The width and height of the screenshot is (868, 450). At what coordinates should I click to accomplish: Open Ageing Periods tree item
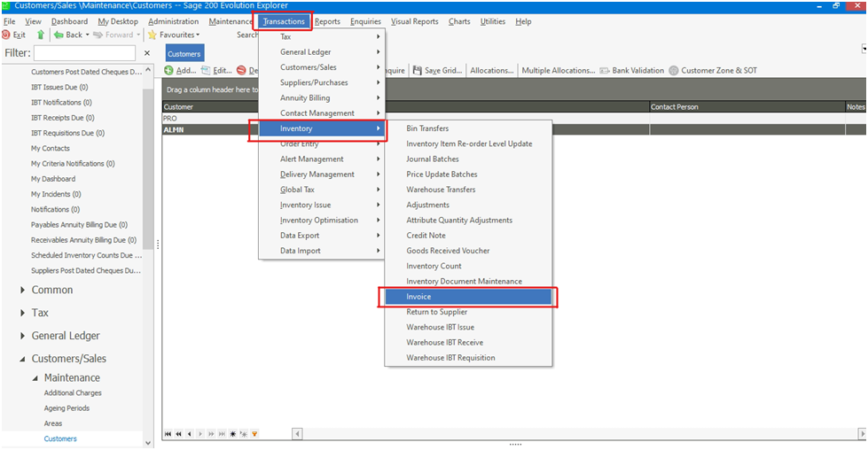coord(66,408)
